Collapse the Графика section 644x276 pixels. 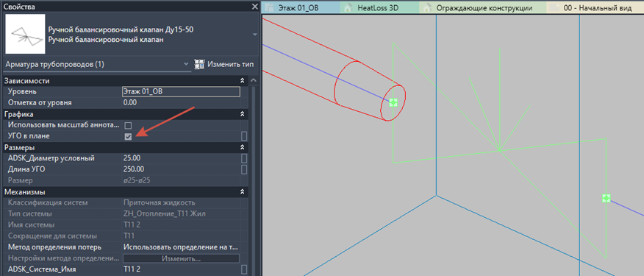coord(243,114)
